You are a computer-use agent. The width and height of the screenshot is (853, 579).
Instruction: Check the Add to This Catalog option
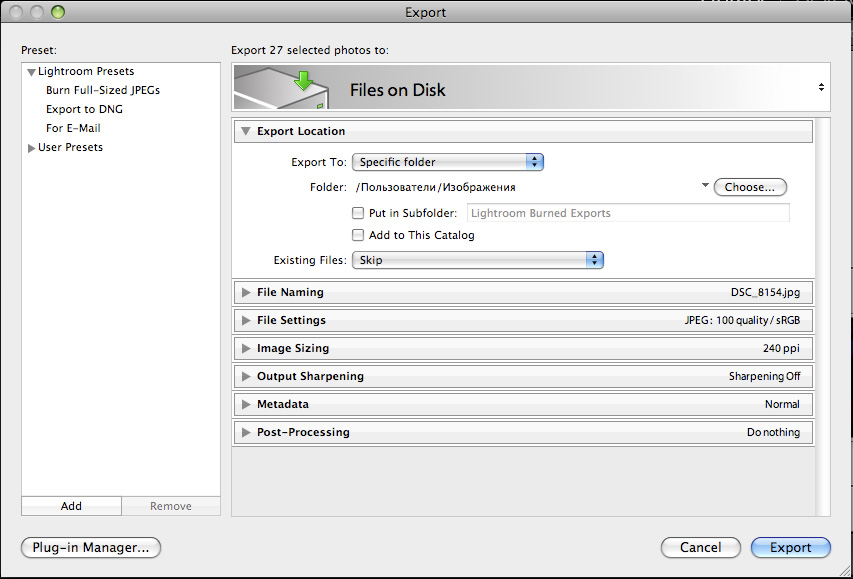click(358, 235)
